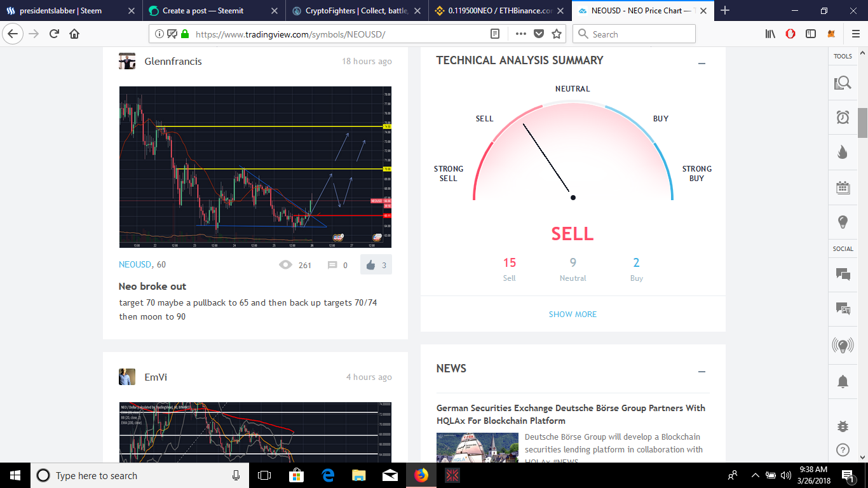
Task: Open EmVi user profile name
Action: pos(156,377)
